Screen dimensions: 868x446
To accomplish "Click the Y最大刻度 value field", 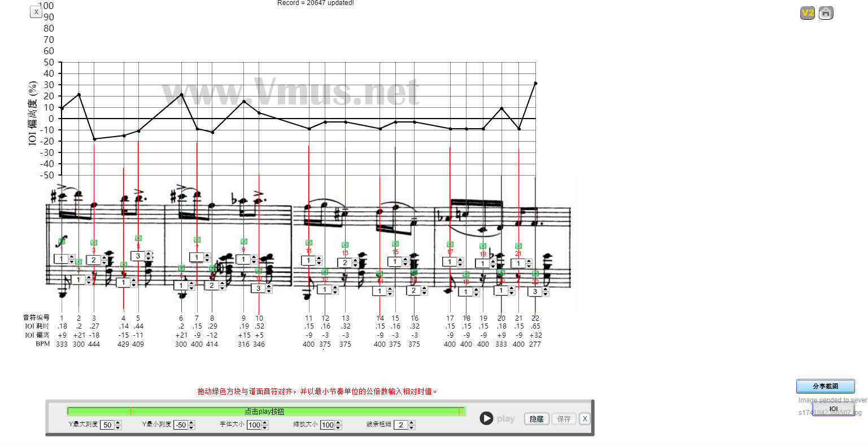I will 107,425.
